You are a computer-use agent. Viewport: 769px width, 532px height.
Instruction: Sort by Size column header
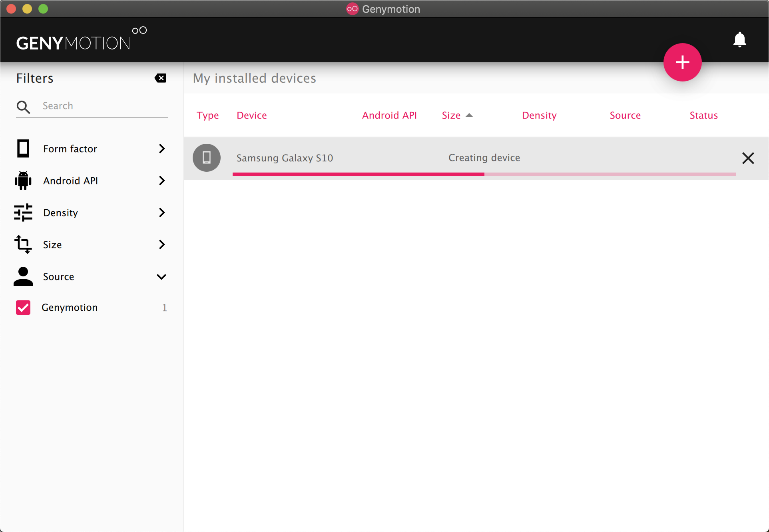[x=451, y=115]
